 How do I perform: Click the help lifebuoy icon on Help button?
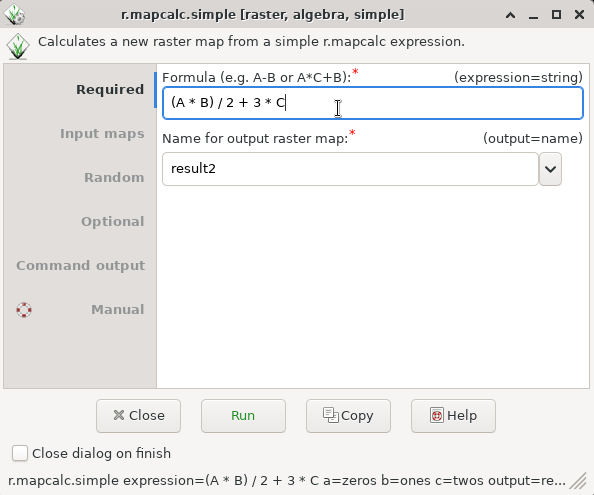(436, 415)
